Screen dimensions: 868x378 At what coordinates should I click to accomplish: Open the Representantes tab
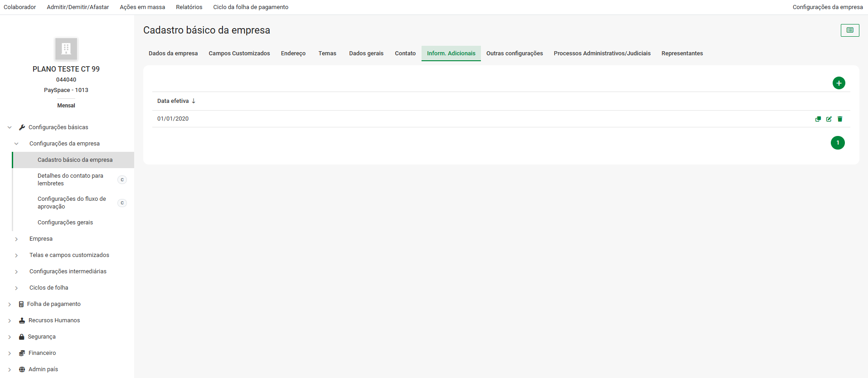682,53
